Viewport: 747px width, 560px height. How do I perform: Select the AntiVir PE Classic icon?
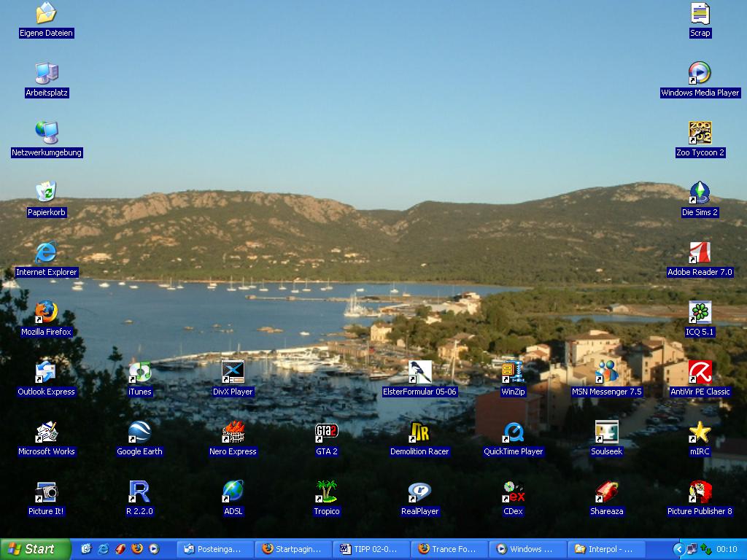(700, 372)
